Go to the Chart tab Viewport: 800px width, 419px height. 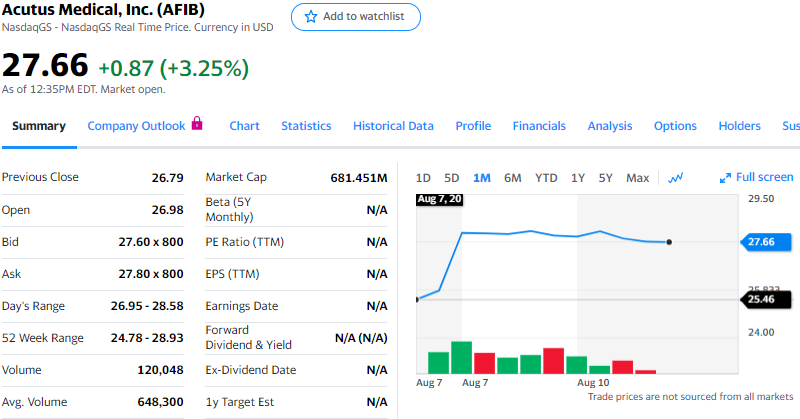coord(244,126)
